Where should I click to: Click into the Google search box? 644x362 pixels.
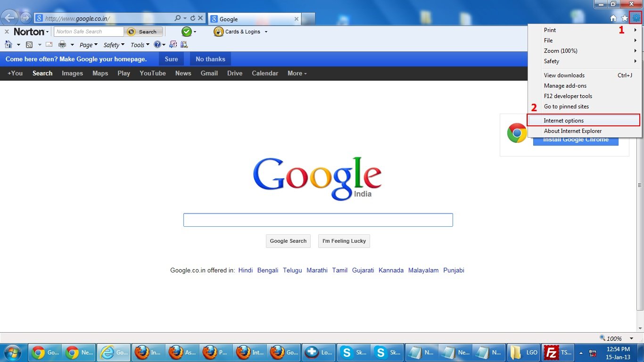[318, 220]
